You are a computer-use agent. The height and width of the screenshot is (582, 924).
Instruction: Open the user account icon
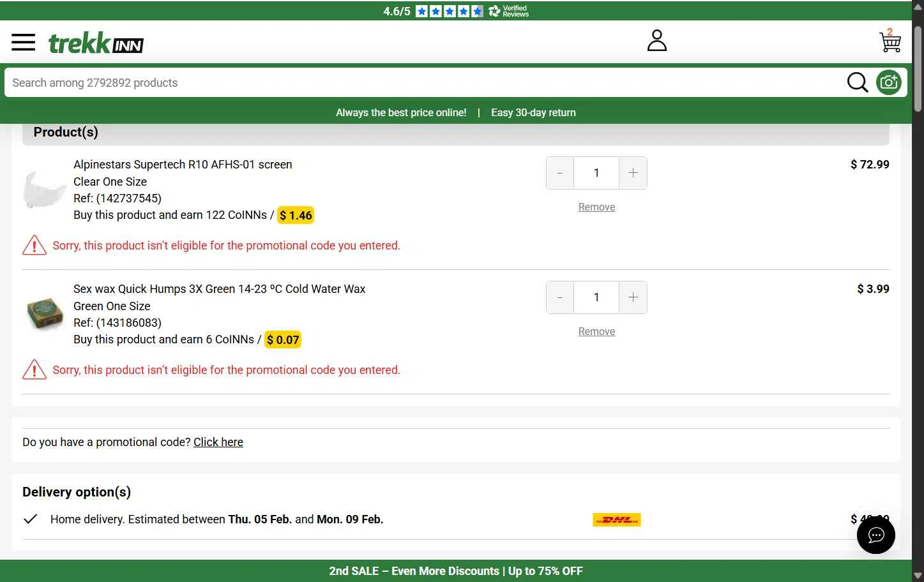(x=657, y=40)
